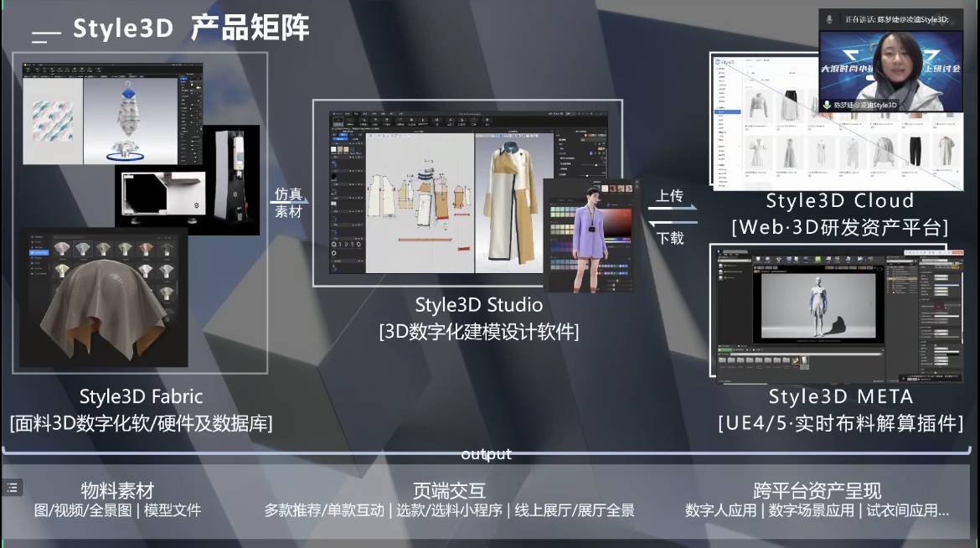Image resolution: width=980 pixels, height=548 pixels.
Task: Click the microphone icon beside 正在讲话
Action: tap(829, 19)
